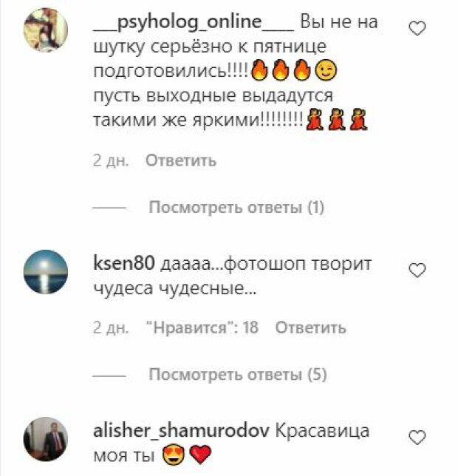Image resolution: width=458 pixels, height=476 pixels.
Task: Show who liked: "Нравится": 18
Action: [202, 327]
